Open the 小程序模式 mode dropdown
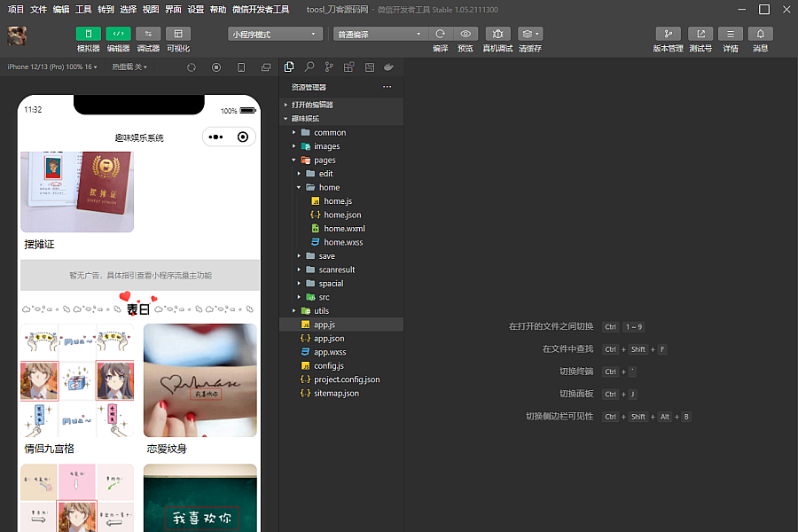The image size is (798, 532). click(275, 34)
